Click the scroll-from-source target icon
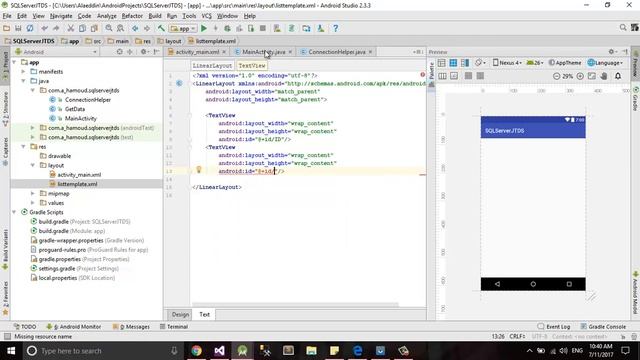The height and width of the screenshot is (360, 640). [x=119, y=52]
